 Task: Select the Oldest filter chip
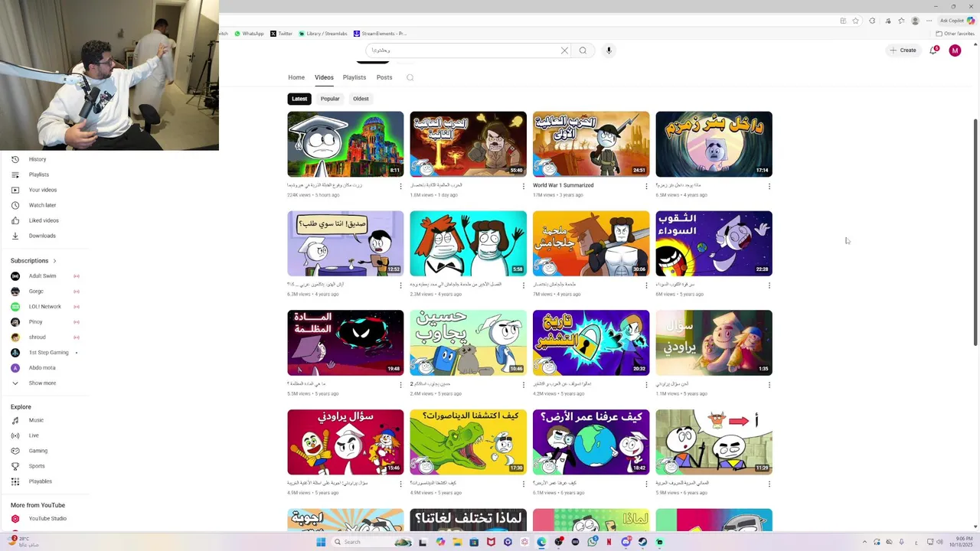[x=361, y=99]
